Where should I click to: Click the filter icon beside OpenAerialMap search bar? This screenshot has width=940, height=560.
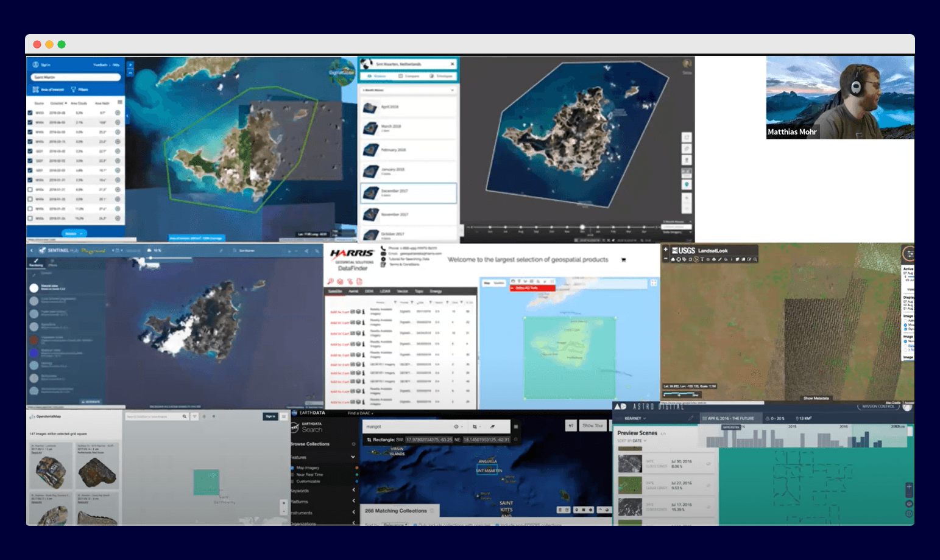pos(194,416)
